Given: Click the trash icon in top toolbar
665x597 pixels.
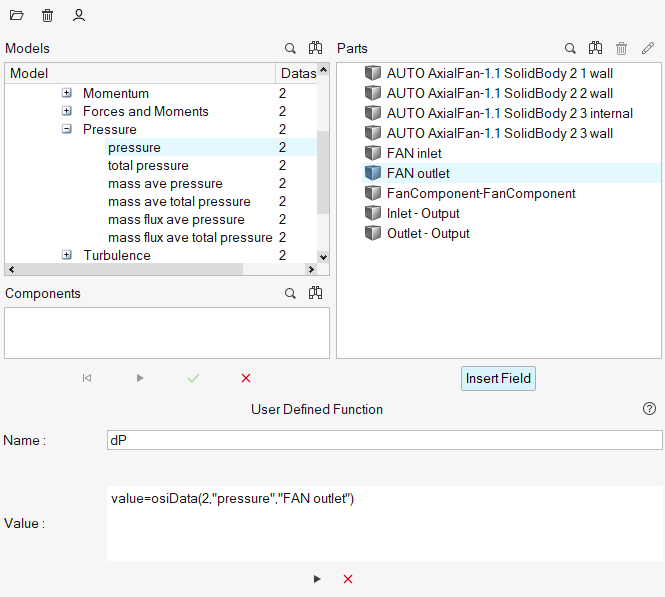Looking at the screenshot, I should point(47,15).
